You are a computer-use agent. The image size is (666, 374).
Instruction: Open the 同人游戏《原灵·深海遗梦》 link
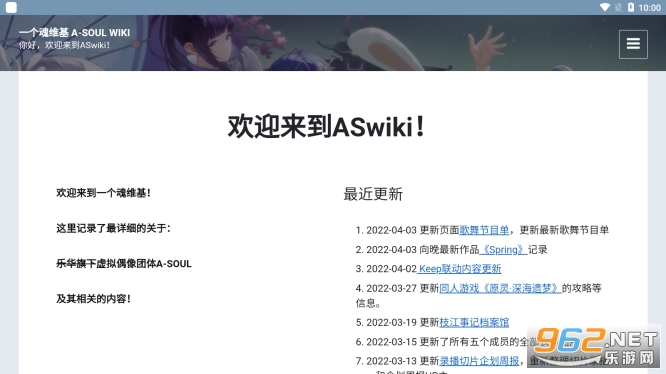[500, 288]
